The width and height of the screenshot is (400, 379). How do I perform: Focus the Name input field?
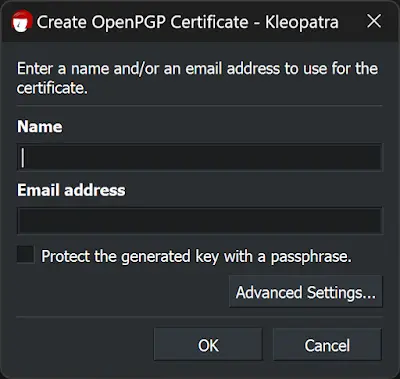[200, 157]
